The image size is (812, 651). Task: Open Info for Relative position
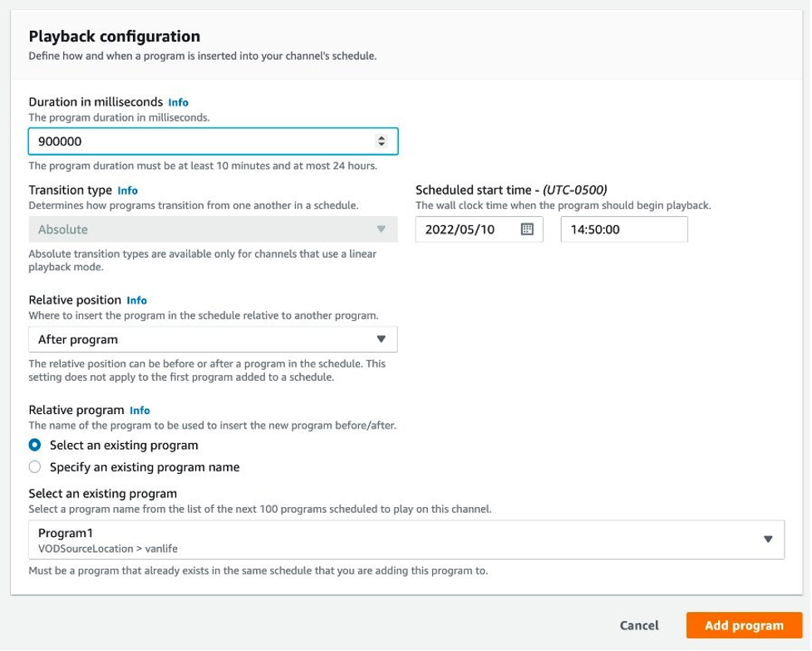(x=136, y=300)
